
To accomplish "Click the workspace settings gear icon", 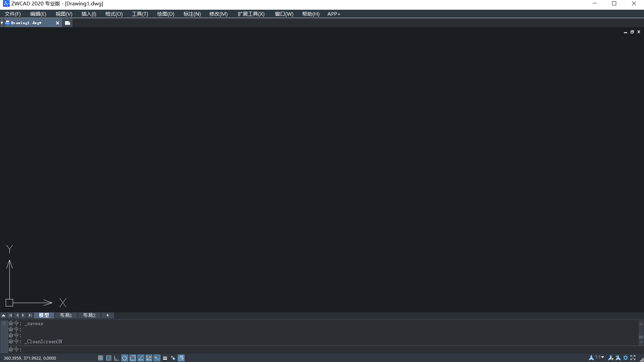I will [x=626, y=358].
